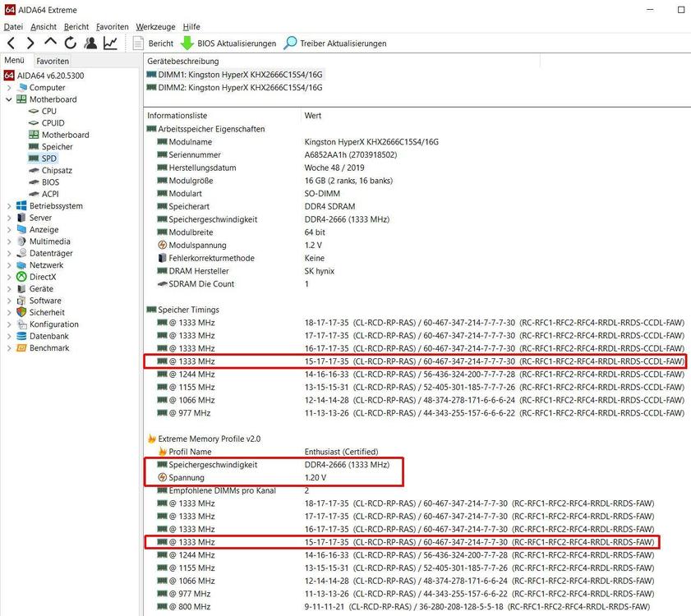Image resolution: width=691 pixels, height=616 pixels.
Task: Open the Werkzeuge menu
Action: (x=155, y=26)
